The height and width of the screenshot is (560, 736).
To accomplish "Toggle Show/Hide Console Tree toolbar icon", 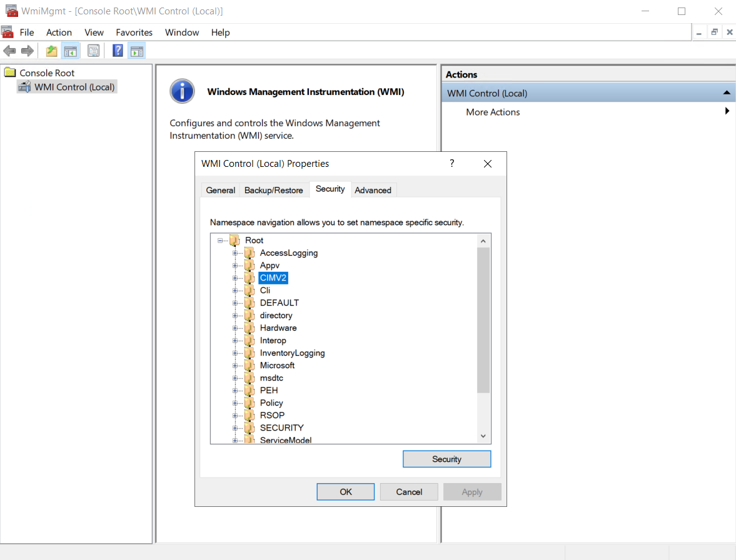I will click(x=71, y=51).
